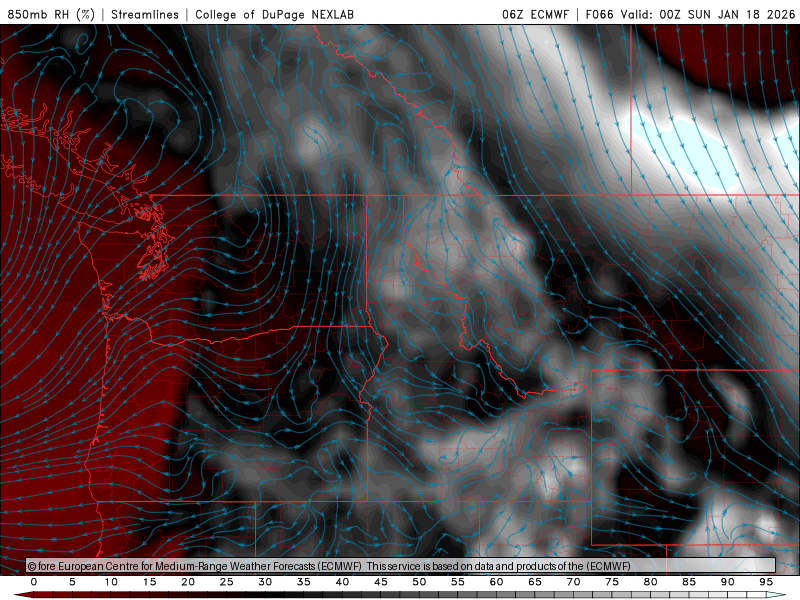Click the '95' color bar label
Image resolution: width=800 pixels, height=600 pixels.
tap(766, 582)
